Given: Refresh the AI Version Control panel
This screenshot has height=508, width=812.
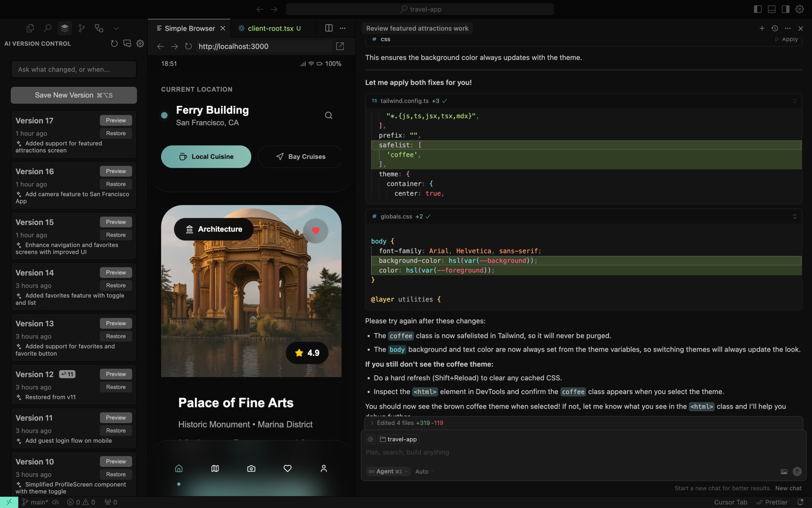Looking at the screenshot, I should (x=114, y=44).
